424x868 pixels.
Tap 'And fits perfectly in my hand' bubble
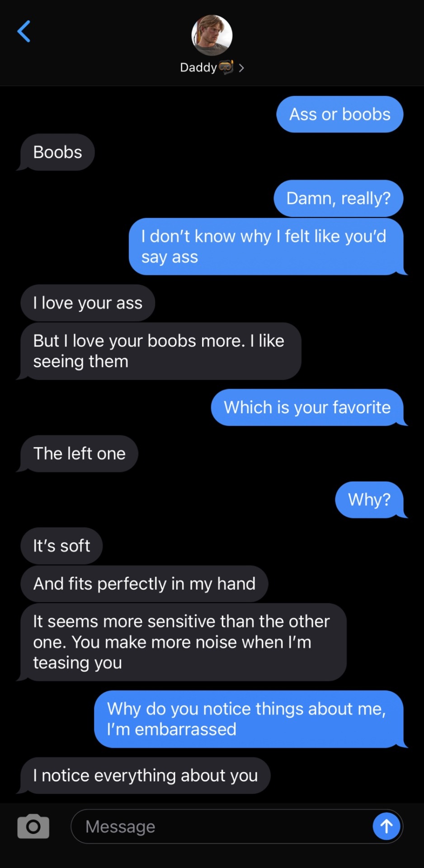click(x=144, y=584)
